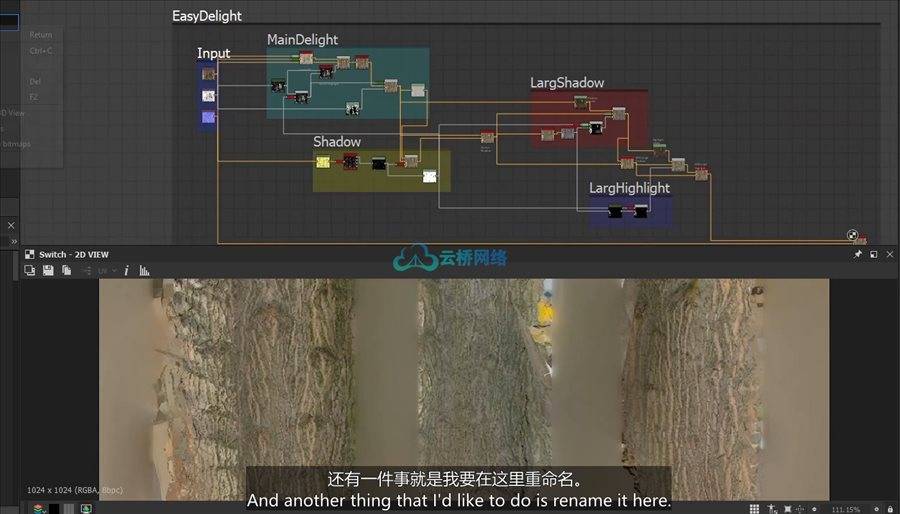This screenshot has height=514, width=900.
Task: Click the fit-to-view icon in status bar
Action: pyautogui.click(x=788, y=509)
